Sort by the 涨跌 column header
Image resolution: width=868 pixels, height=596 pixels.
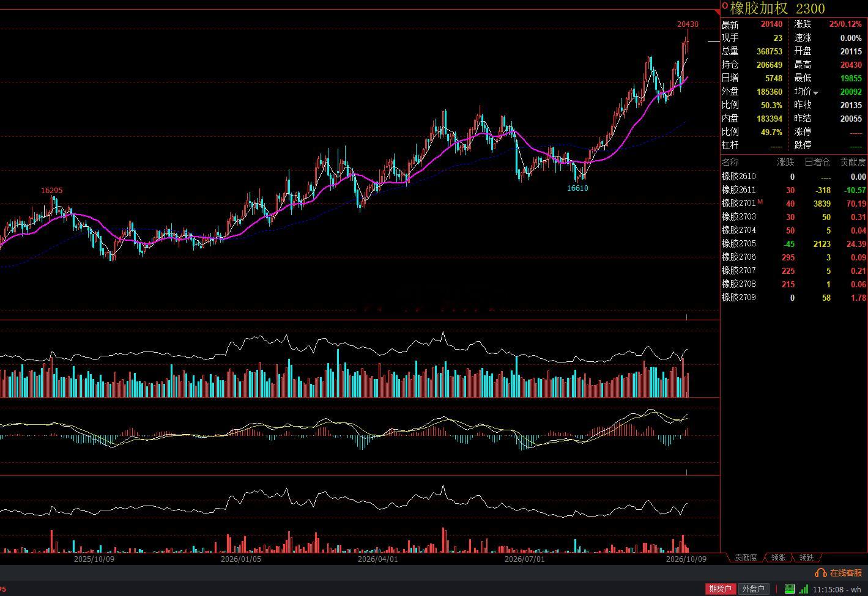tap(785, 162)
